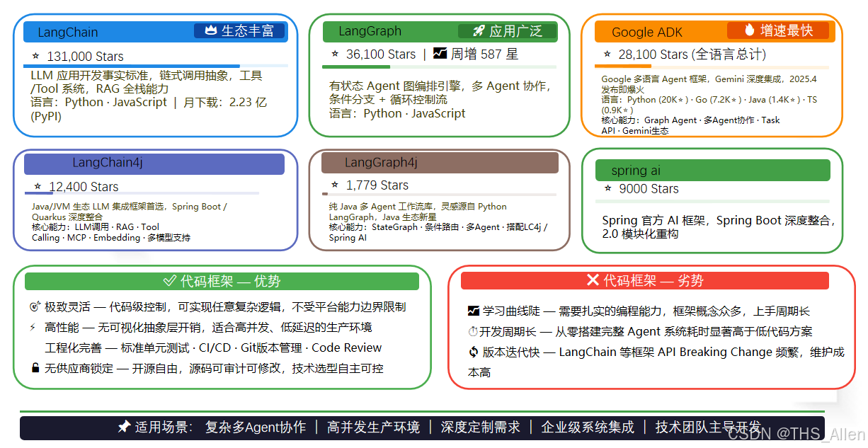The height and width of the screenshot is (448, 868).
Task: Click the 月下载：2.23 亿 text
Action: 225,103
